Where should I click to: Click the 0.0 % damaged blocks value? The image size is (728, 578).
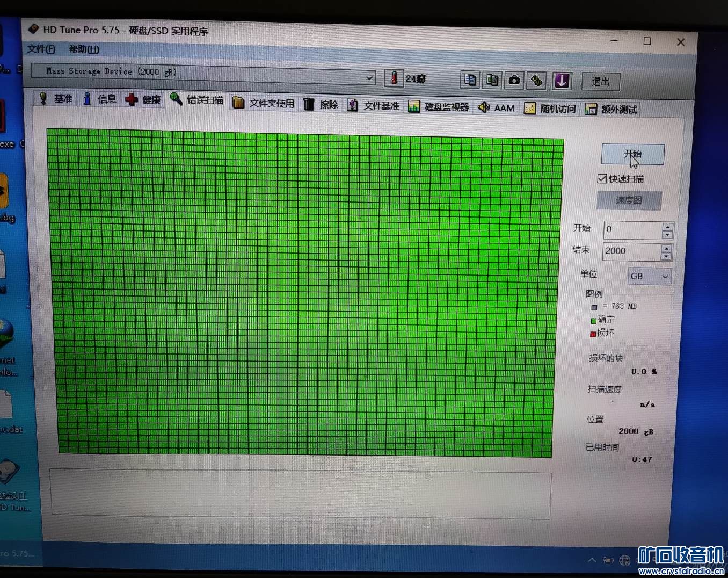[x=644, y=371]
